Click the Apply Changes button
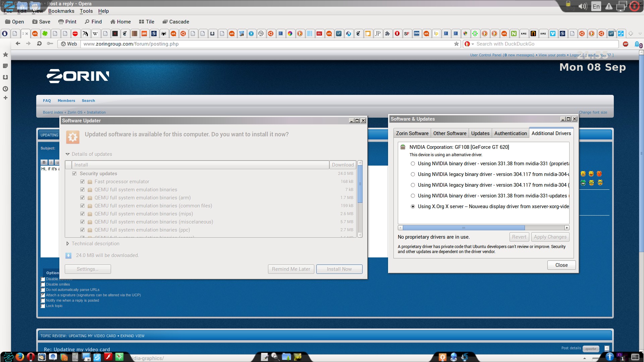644x362 pixels. coord(550,237)
